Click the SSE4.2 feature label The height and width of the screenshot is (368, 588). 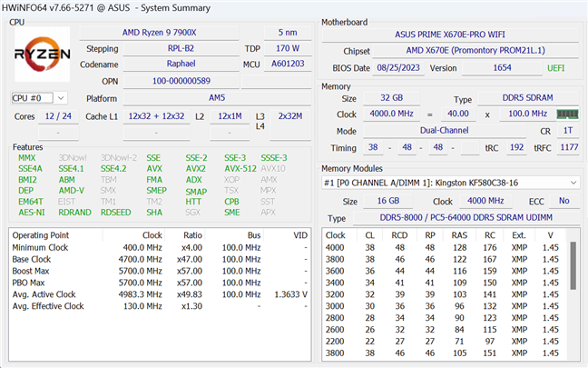click(113, 169)
